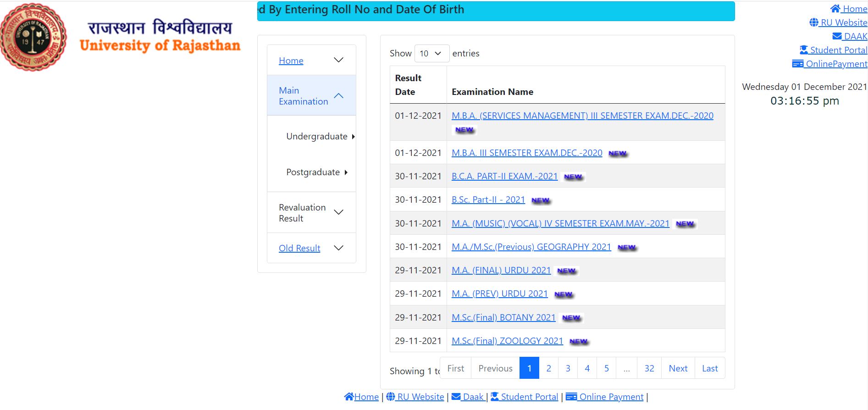Expand the Revaluation Result chevron

[x=338, y=212]
